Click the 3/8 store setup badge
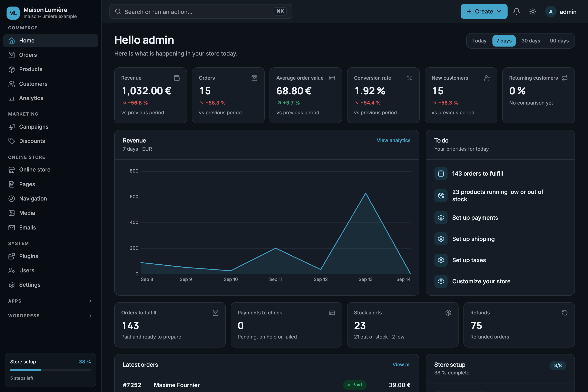This screenshot has height=392, width=588. click(558, 365)
